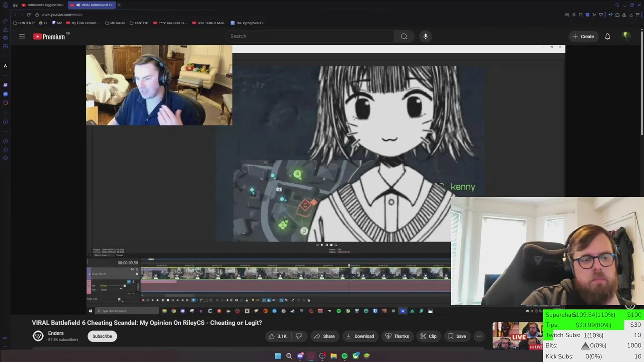The image size is (644, 362).
Task: Open F**k You, Brad Ta... bookmark
Action: (x=170, y=23)
